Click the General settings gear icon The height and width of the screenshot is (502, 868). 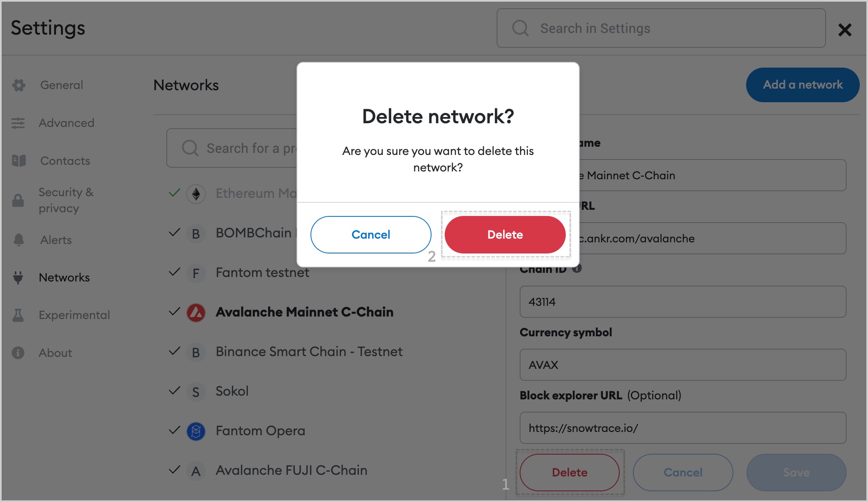(19, 85)
